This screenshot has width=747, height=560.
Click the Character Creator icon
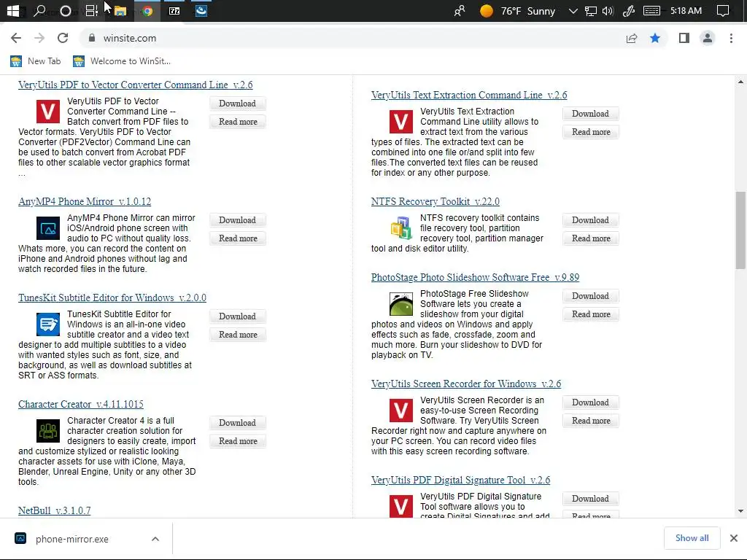click(48, 430)
